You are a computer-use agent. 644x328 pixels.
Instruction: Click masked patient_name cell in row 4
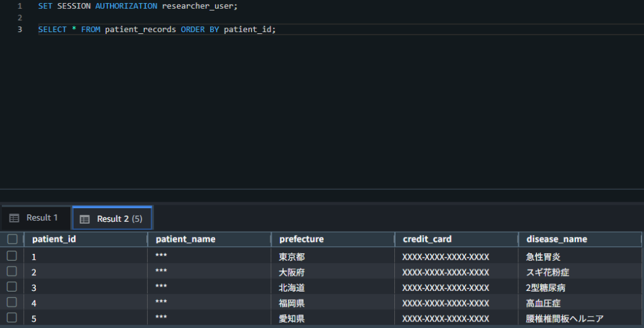coord(209,303)
